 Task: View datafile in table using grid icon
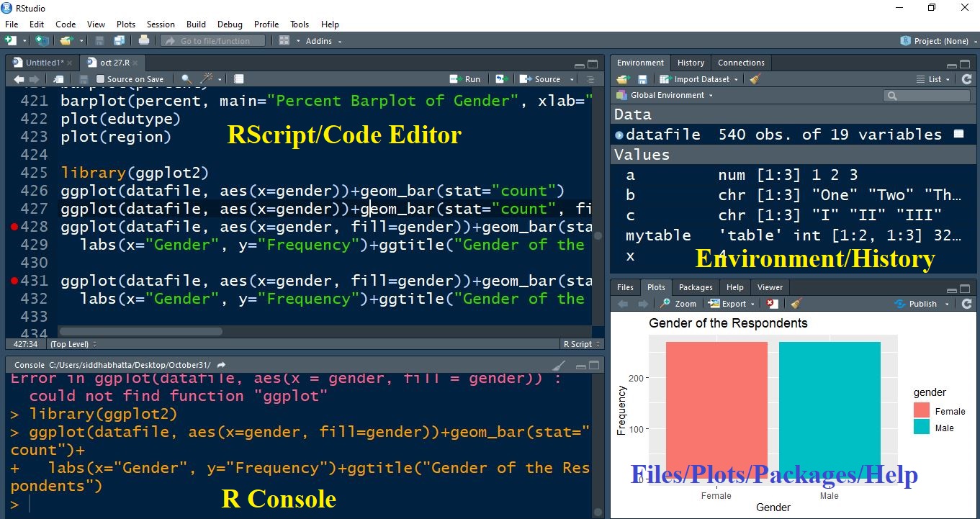[958, 134]
